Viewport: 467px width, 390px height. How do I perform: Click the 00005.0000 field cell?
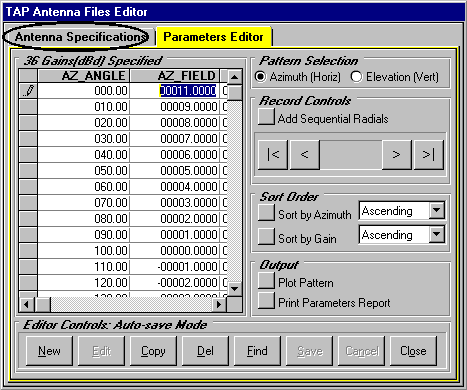[175, 171]
